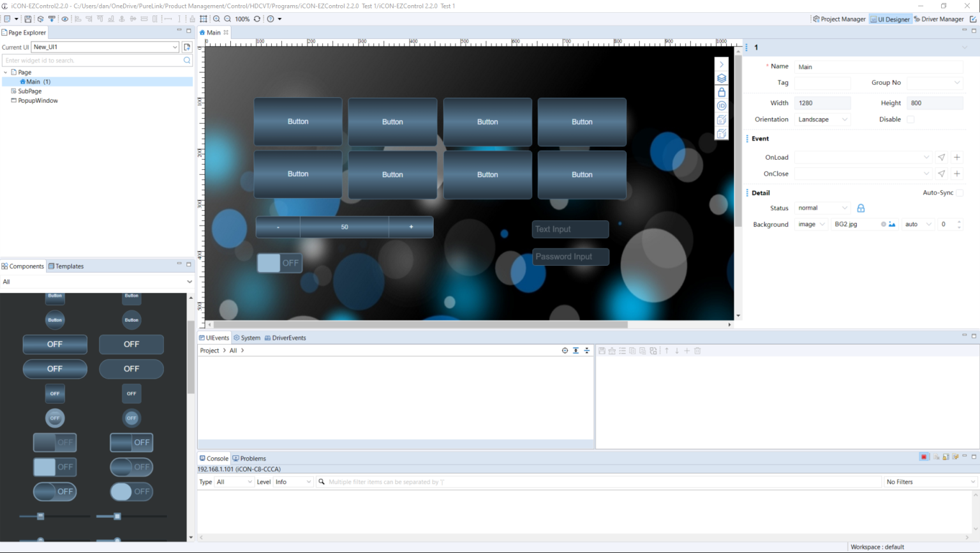Screen dimensions: 980x553
Task: Click the ID icon on canvas sidebar
Action: point(722,106)
